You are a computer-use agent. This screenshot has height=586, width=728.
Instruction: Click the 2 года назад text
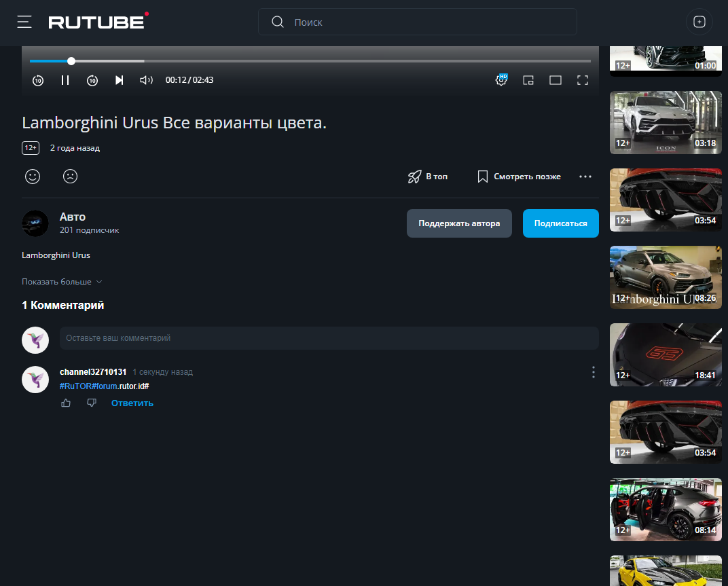point(75,148)
